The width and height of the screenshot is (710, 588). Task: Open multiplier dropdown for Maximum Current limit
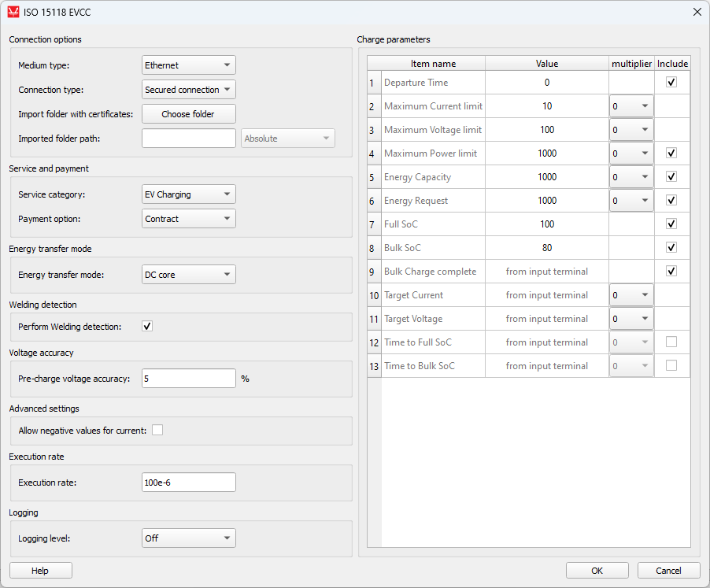coord(631,106)
